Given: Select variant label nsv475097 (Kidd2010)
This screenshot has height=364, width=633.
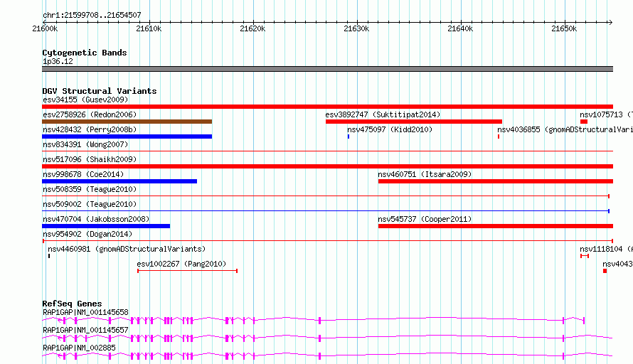Looking at the screenshot, I should (390, 129).
